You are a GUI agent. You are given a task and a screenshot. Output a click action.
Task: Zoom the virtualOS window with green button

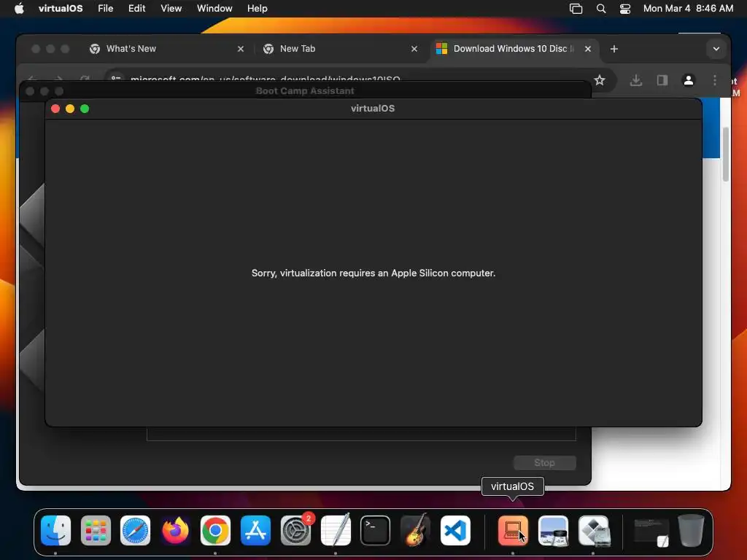point(85,109)
